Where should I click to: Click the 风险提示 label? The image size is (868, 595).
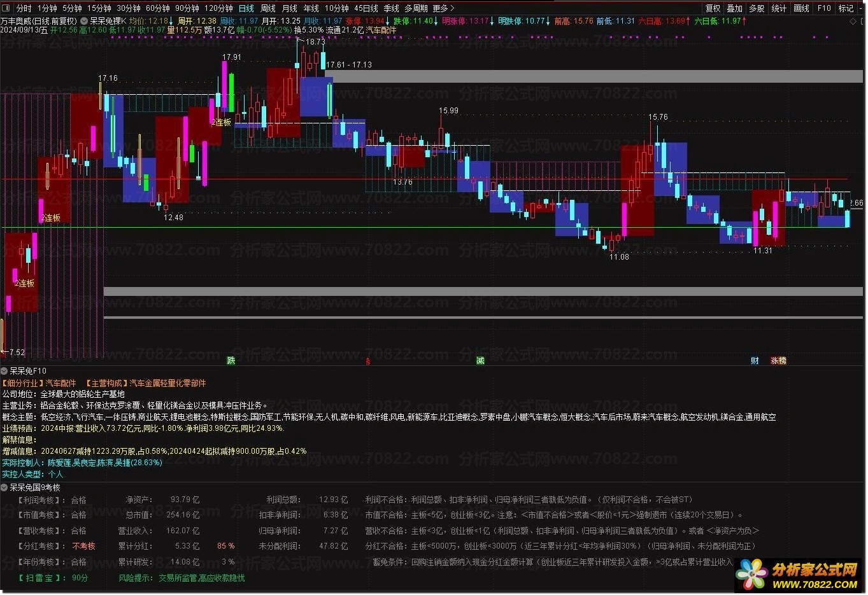135,578
